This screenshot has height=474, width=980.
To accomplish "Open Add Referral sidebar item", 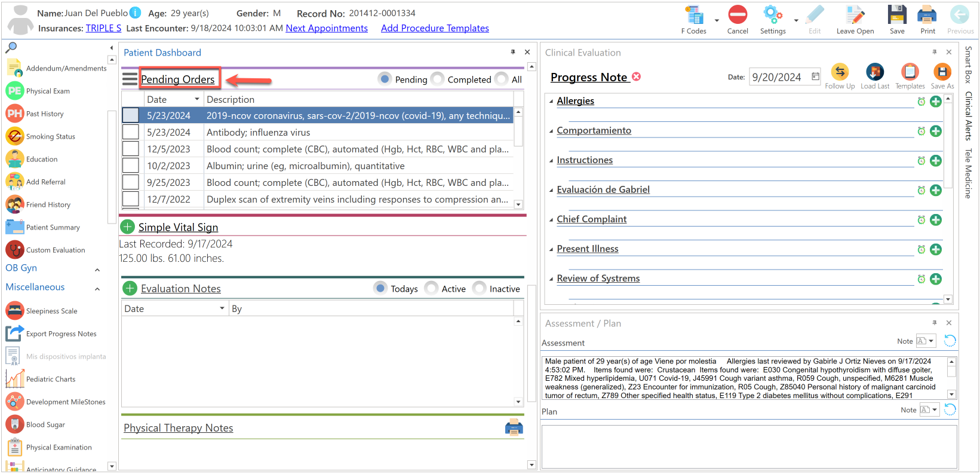I will (x=36, y=182).
